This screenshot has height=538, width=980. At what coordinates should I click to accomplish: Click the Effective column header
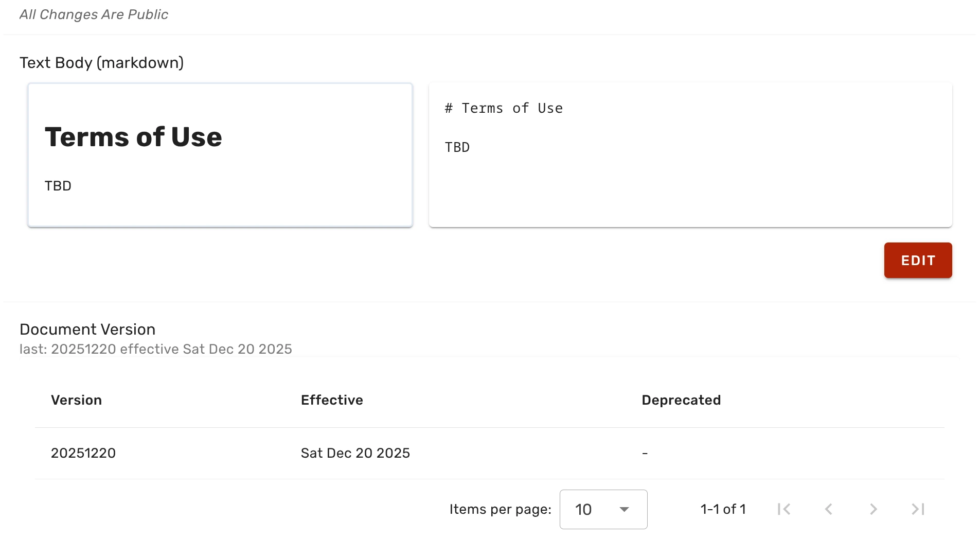click(x=332, y=400)
